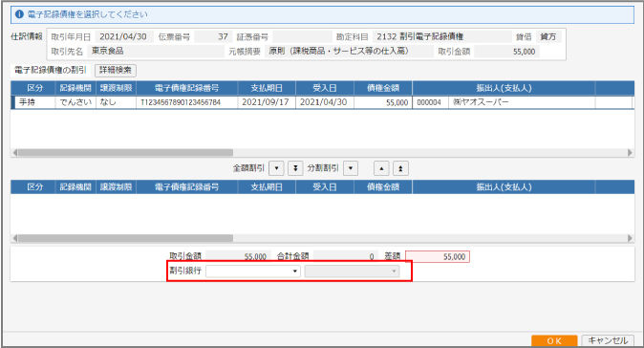Click the 電子債権記録番号 header in lower table

pos(187,187)
